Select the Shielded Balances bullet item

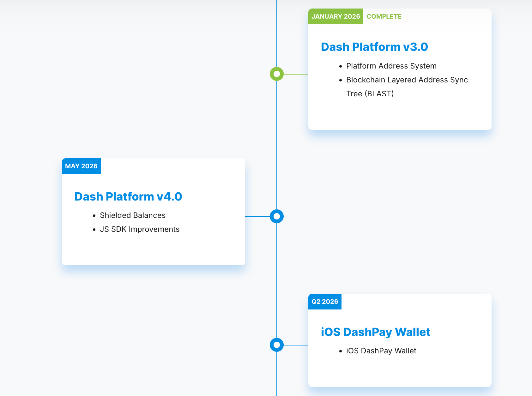tap(133, 215)
